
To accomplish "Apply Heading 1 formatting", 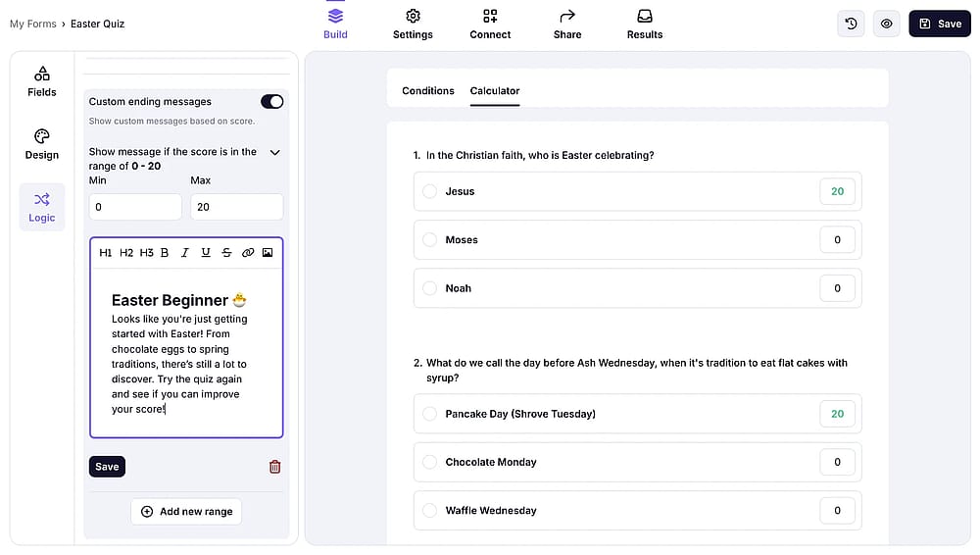I will pos(105,253).
